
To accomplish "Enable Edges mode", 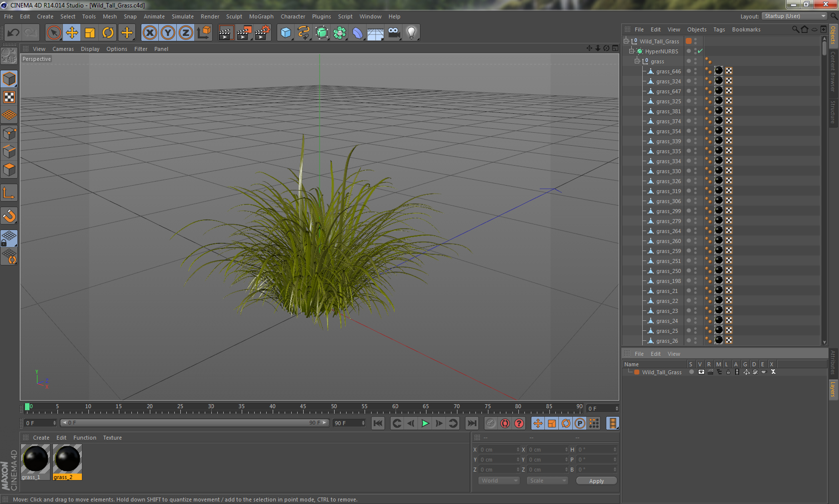I will (9, 152).
